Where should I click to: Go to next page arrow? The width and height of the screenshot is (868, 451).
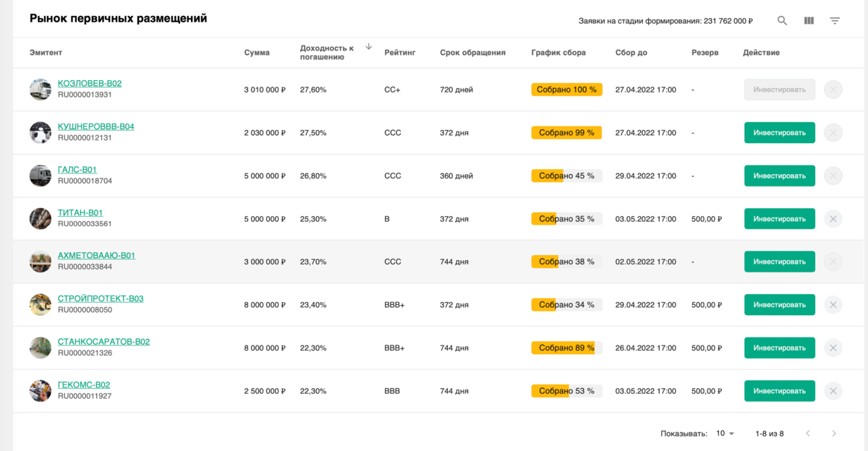click(x=834, y=434)
